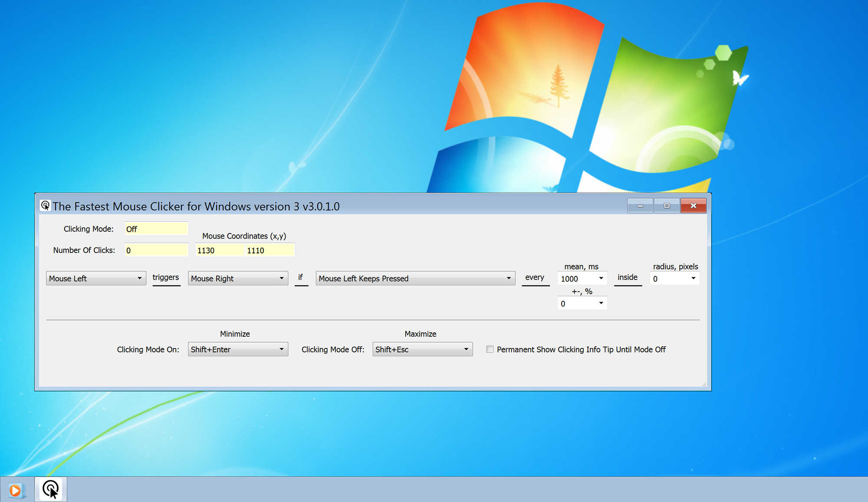Image resolution: width=868 pixels, height=502 pixels.
Task: Enable Permanent Show Clicking Info Tip Until Mode Off
Action: (x=490, y=349)
